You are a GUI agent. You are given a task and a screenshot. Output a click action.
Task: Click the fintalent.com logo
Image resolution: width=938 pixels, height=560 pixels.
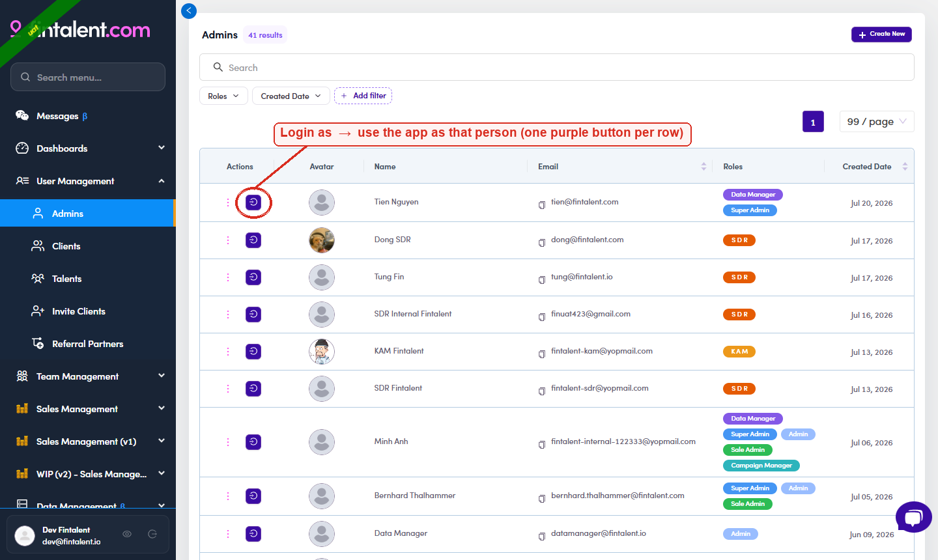click(81, 29)
